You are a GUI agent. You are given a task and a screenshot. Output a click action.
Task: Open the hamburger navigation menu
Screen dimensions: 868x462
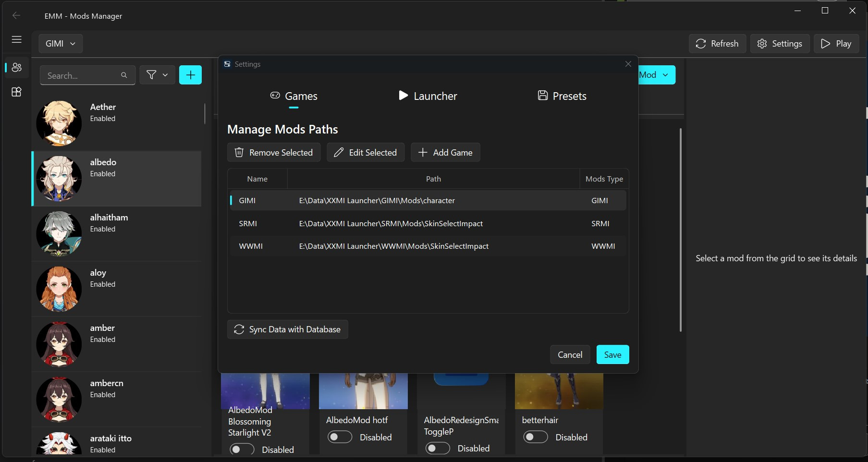pos(16,39)
